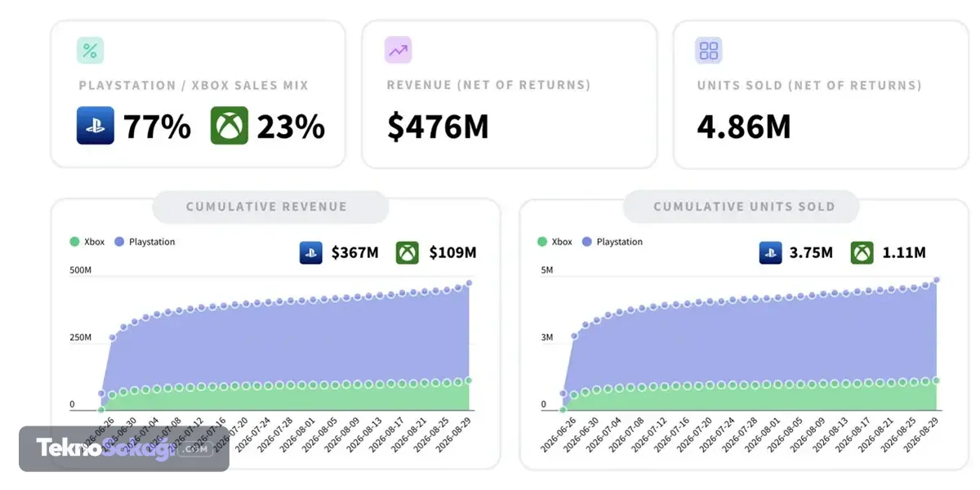The height and width of the screenshot is (490, 980).
Task: Select the Cumulative Revenue chart title pill
Action: pos(270,207)
